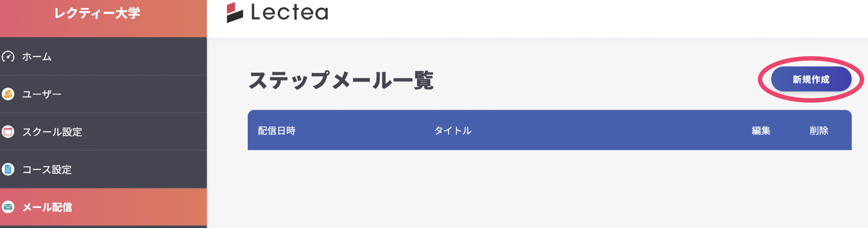
Task: Open the ホーム menu item
Action: (x=37, y=57)
